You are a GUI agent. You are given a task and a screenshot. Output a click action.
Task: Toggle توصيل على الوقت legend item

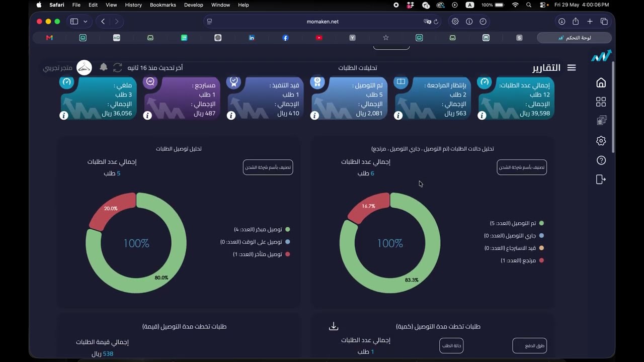point(255,242)
